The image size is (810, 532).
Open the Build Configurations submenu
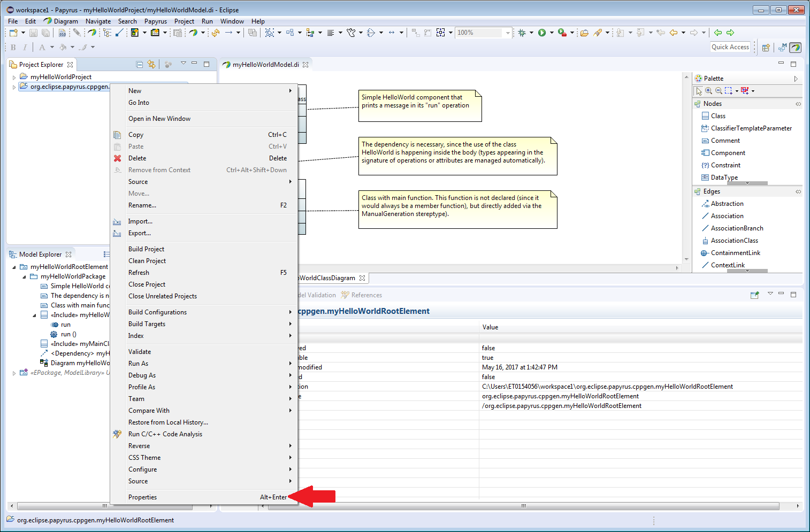coord(204,312)
